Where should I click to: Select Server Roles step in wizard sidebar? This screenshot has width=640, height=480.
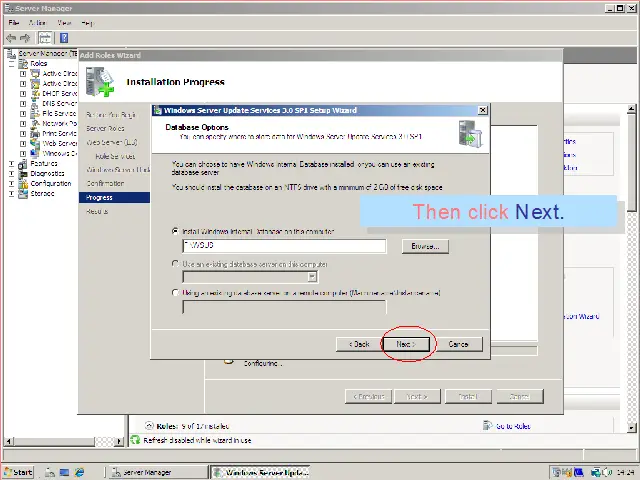[105, 129]
